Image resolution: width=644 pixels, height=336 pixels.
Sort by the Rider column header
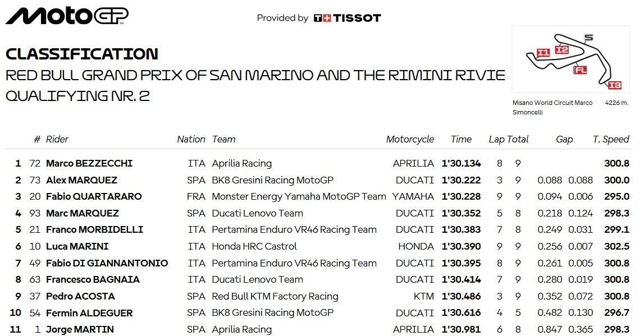click(x=57, y=139)
